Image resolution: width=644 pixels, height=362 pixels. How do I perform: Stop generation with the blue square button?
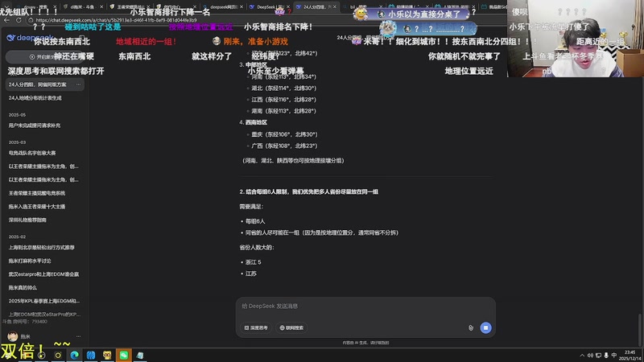coord(485,327)
